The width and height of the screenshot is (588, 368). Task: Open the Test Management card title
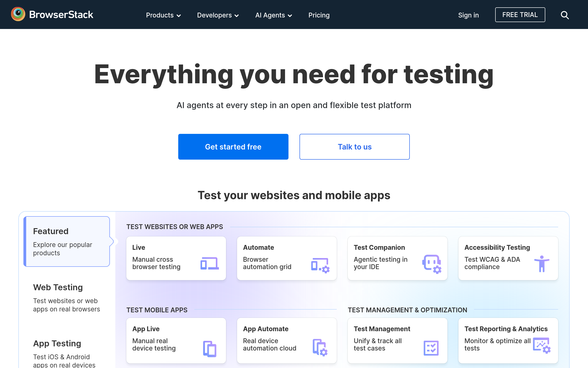click(x=382, y=329)
